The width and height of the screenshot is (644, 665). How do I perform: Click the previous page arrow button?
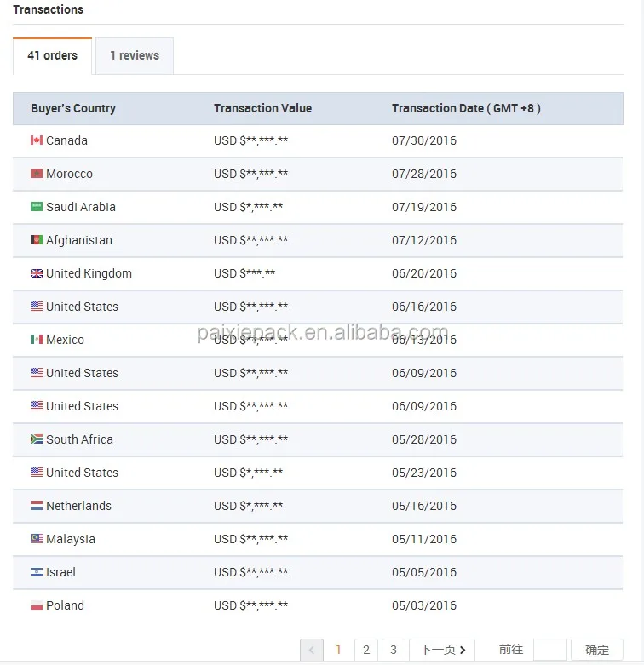tap(312, 650)
